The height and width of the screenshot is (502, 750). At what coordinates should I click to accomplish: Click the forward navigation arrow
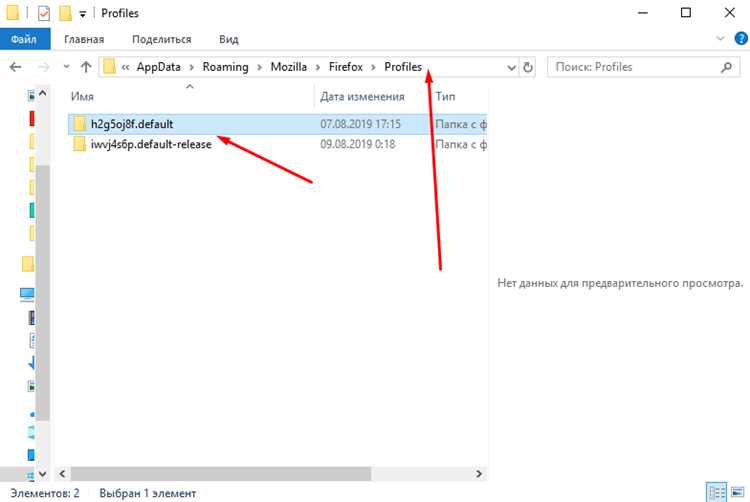[x=44, y=67]
